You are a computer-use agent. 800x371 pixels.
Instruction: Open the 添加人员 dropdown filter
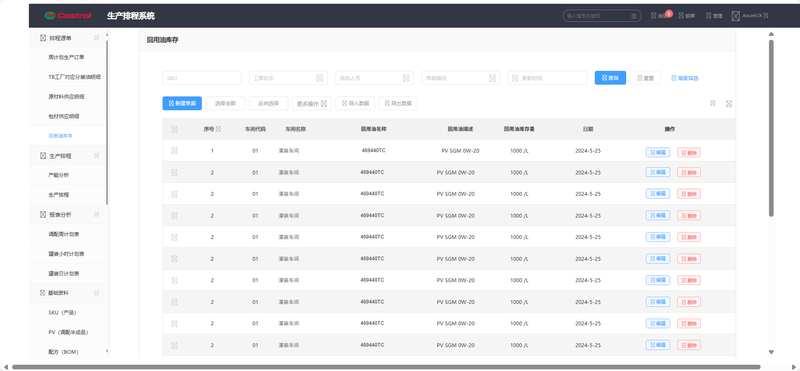point(374,78)
